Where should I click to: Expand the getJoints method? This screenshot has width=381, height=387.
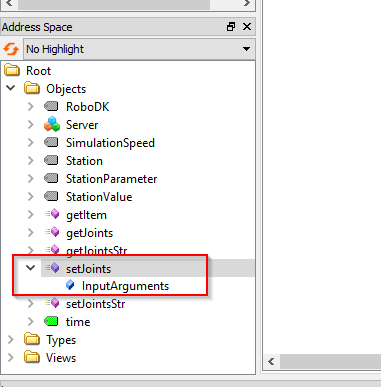pyautogui.click(x=31, y=232)
